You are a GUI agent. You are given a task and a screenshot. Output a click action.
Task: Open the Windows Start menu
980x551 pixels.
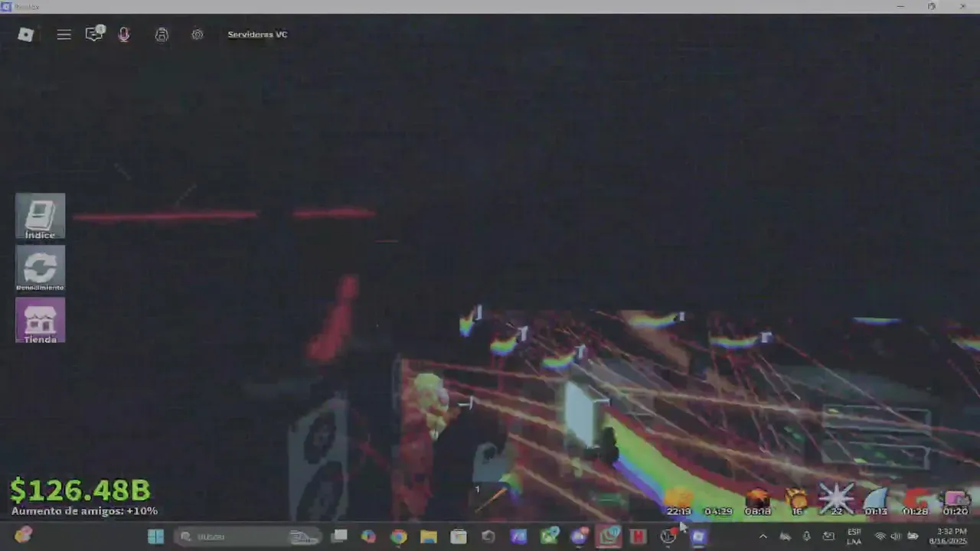(x=155, y=536)
